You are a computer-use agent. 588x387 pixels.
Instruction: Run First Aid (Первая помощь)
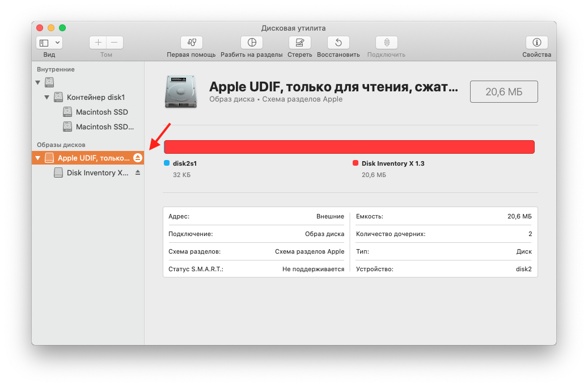192,43
